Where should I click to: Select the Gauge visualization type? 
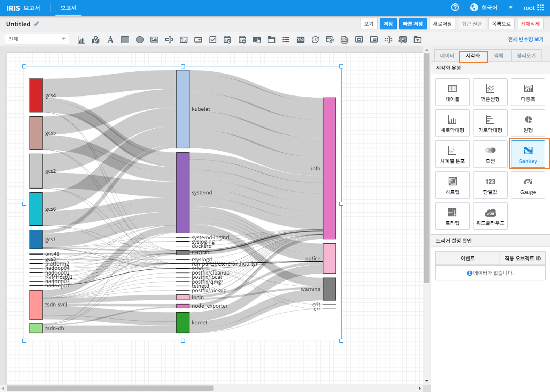coord(528,185)
